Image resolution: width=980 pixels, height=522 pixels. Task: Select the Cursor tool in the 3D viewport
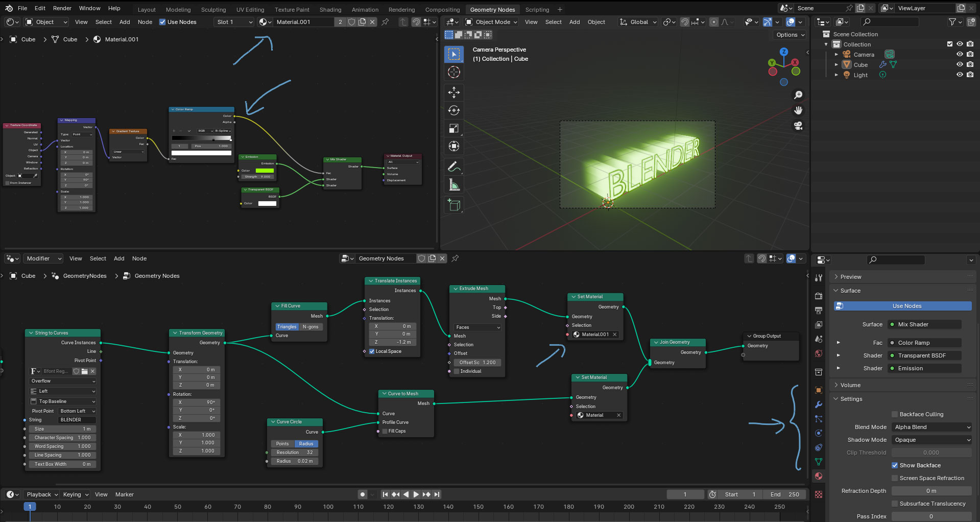[453, 72]
